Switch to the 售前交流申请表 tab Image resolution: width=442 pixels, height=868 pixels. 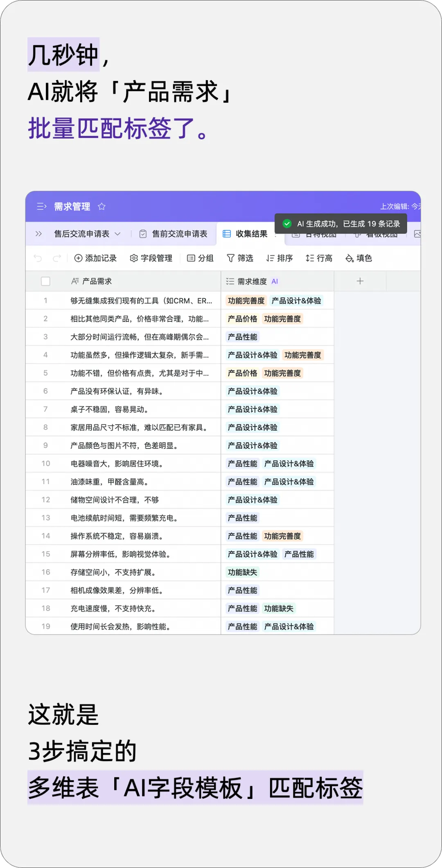coord(174,234)
